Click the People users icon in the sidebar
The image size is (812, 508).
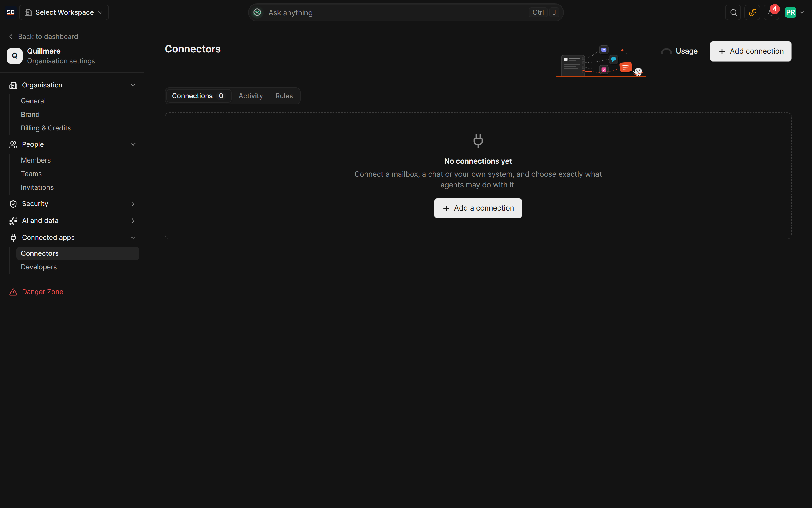(x=13, y=144)
